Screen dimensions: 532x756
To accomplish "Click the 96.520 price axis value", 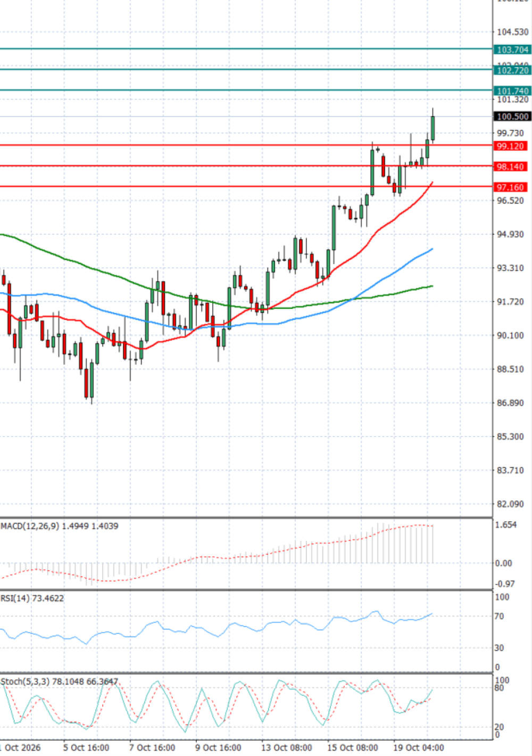I will (510, 201).
